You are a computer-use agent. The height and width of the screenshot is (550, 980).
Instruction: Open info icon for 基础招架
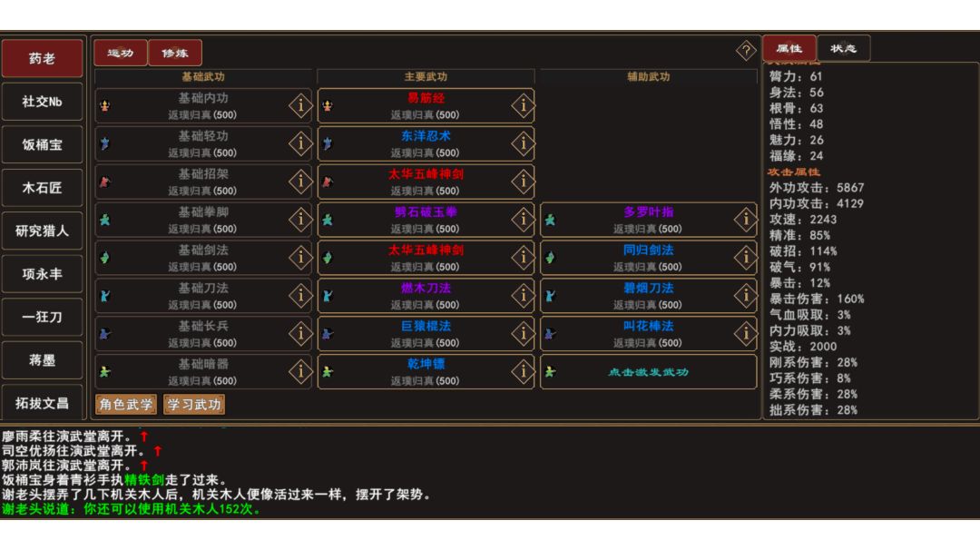[x=300, y=182]
